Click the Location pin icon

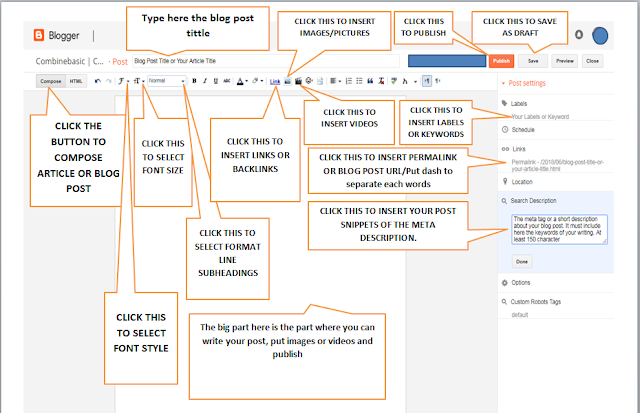coord(505,181)
